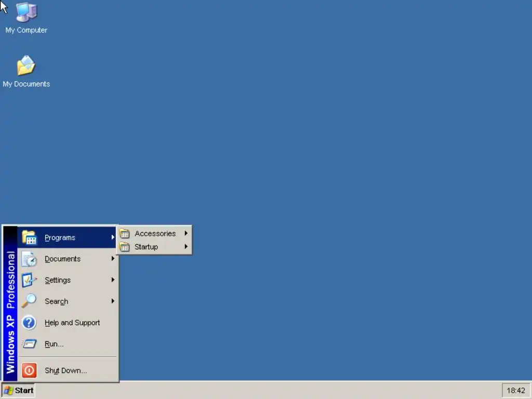The width and height of the screenshot is (532, 399).
Task: Expand the arrow beside Settings
Action: coord(113,280)
